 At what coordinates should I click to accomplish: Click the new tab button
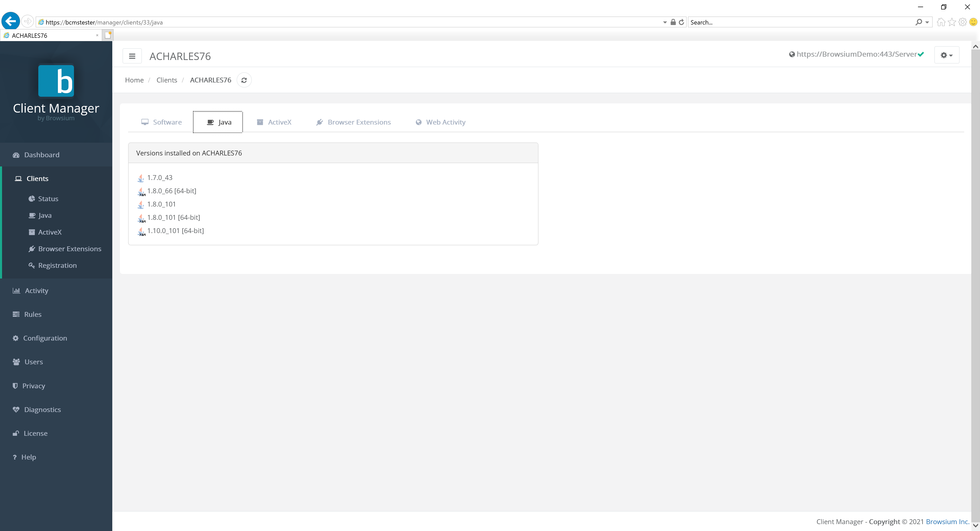(108, 35)
